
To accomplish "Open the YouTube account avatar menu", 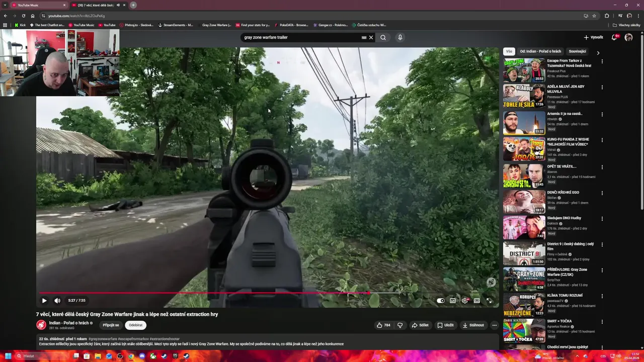I will [628, 37].
